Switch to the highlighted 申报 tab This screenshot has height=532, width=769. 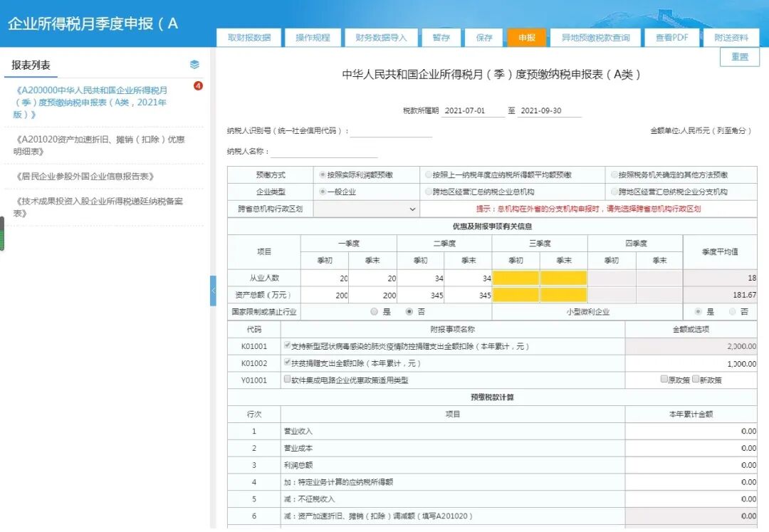526,37
